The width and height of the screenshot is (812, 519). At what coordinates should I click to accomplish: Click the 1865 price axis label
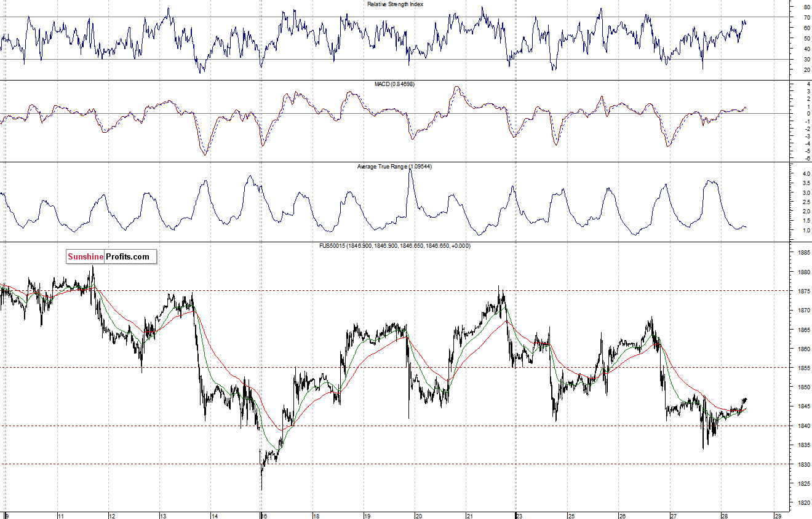(x=803, y=330)
